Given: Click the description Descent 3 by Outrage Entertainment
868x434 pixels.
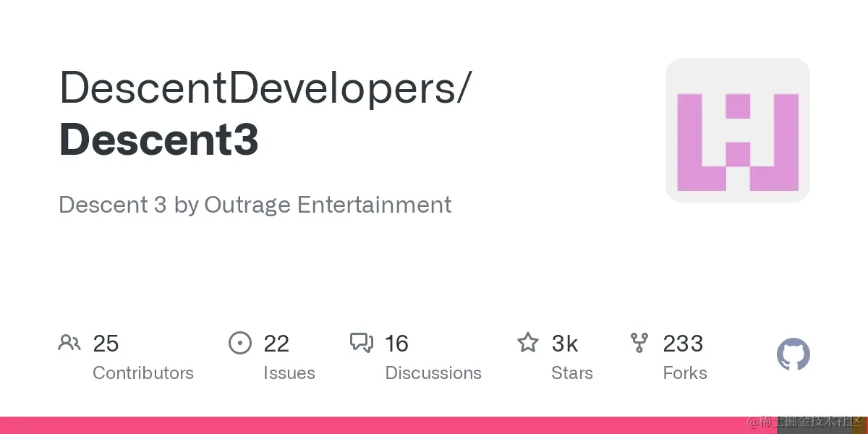Looking at the screenshot, I should click(x=255, y=205).
